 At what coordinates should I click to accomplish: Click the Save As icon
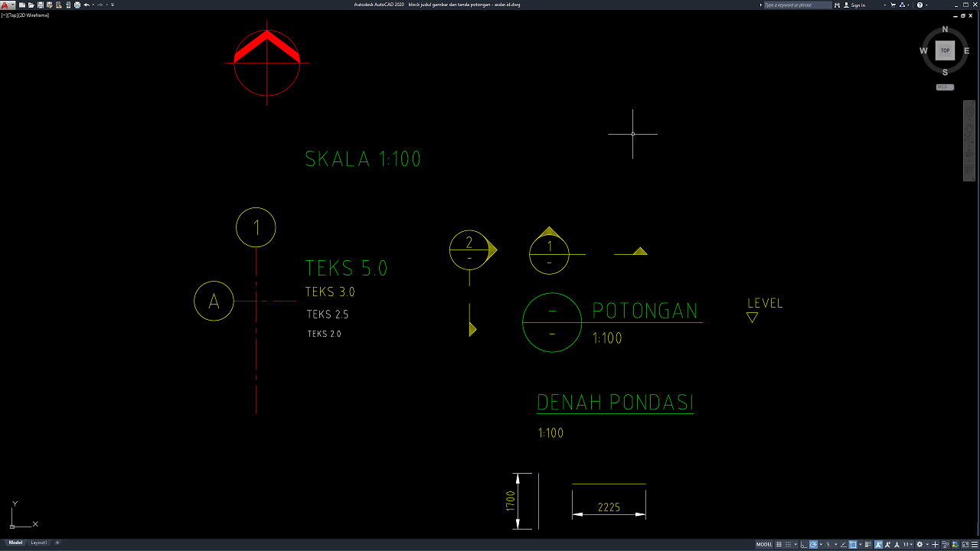point(50,5)
